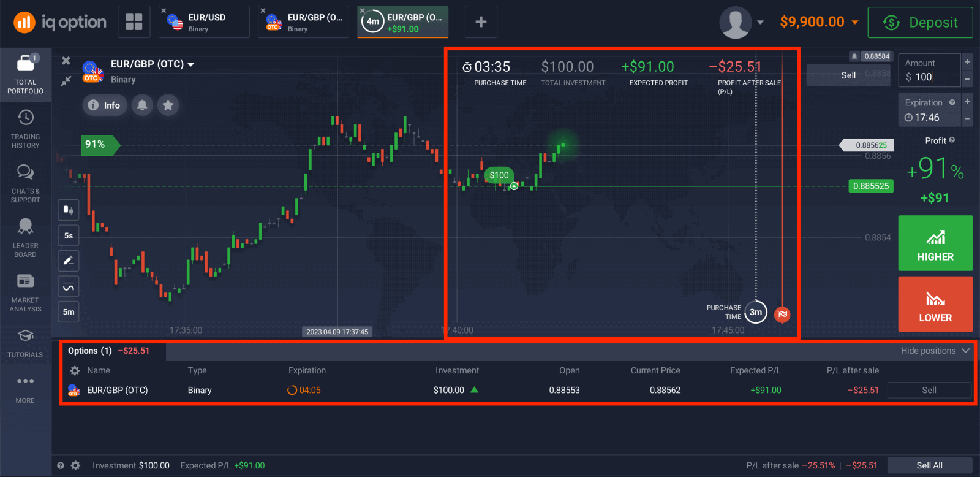Add EUR/GBP to favorites star
This screenshot has height=477, width=980.
pos(168,105)
